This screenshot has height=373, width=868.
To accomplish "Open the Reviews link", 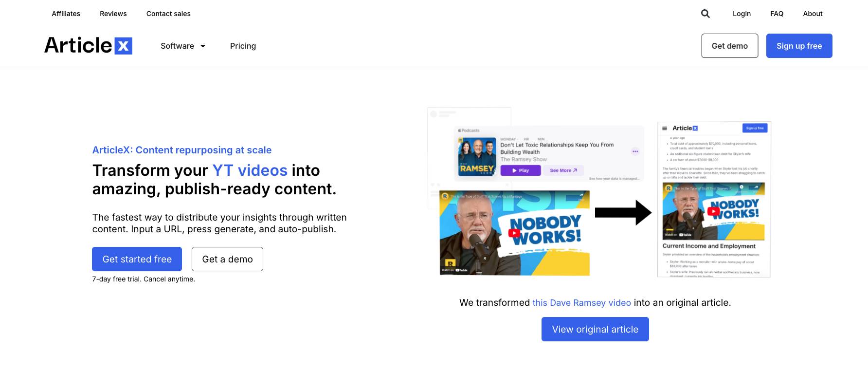I will [x=113, y=14].
